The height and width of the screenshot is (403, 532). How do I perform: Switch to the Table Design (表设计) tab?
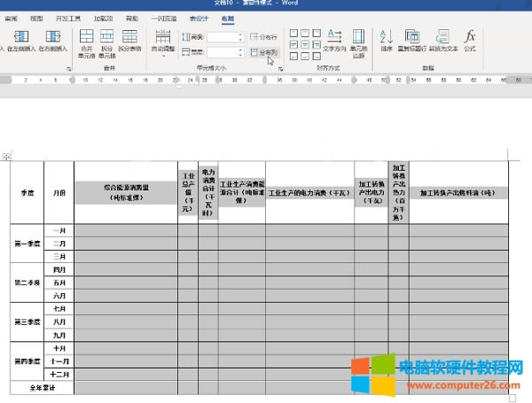click(x=195, y=18)
